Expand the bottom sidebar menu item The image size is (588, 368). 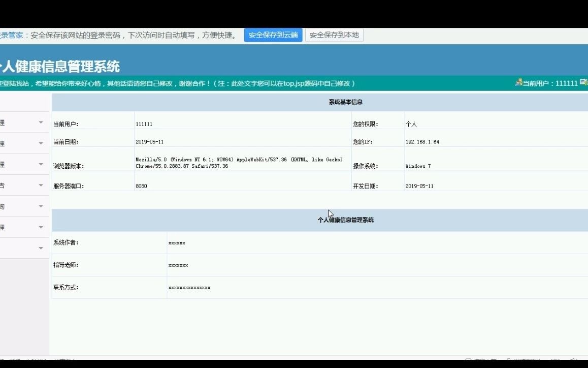tap(20, 248)
